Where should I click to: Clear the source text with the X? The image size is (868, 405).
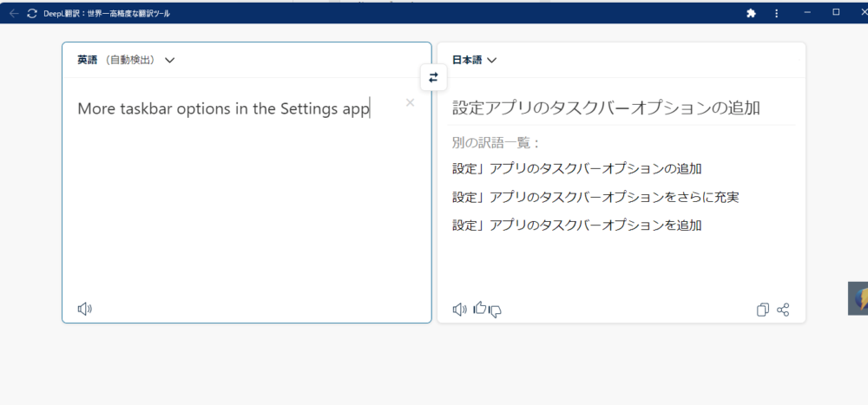pyautogui.click(x=410, y=102)
